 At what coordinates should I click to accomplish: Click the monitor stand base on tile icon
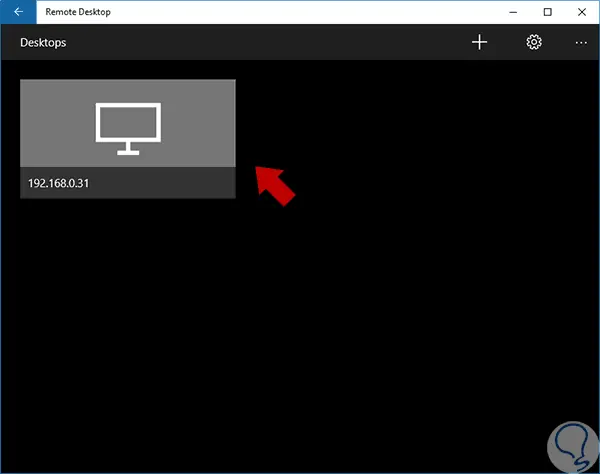pos(128,153)
